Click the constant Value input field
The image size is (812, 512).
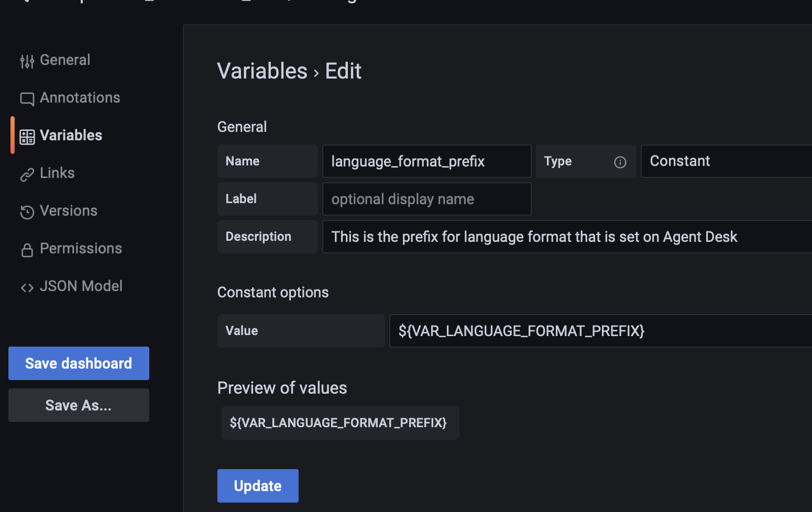(x=600, y=331)
